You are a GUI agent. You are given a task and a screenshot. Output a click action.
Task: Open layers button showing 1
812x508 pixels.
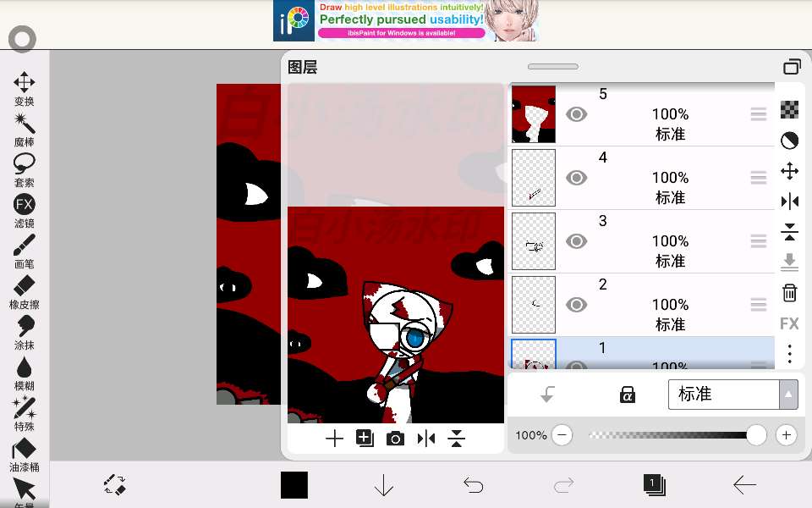pyautogui.click(x=655, y=485)
